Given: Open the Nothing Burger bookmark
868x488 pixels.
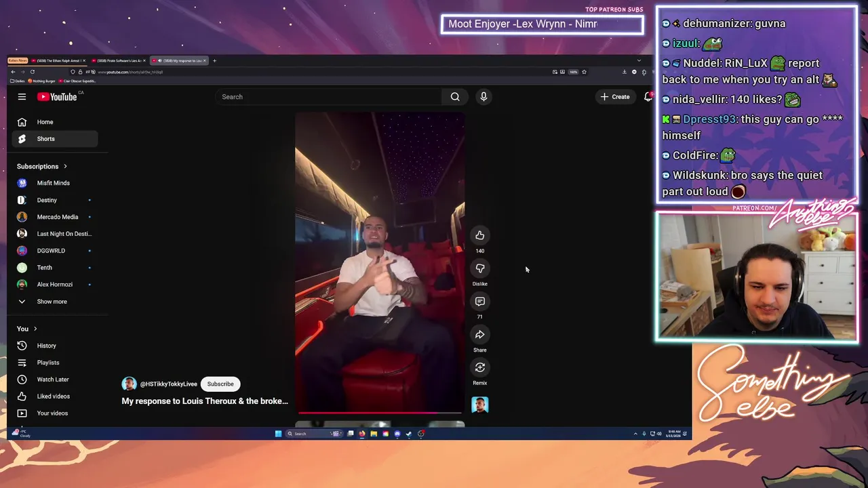Looking at the screenshot, I should [x=41, y=81].
